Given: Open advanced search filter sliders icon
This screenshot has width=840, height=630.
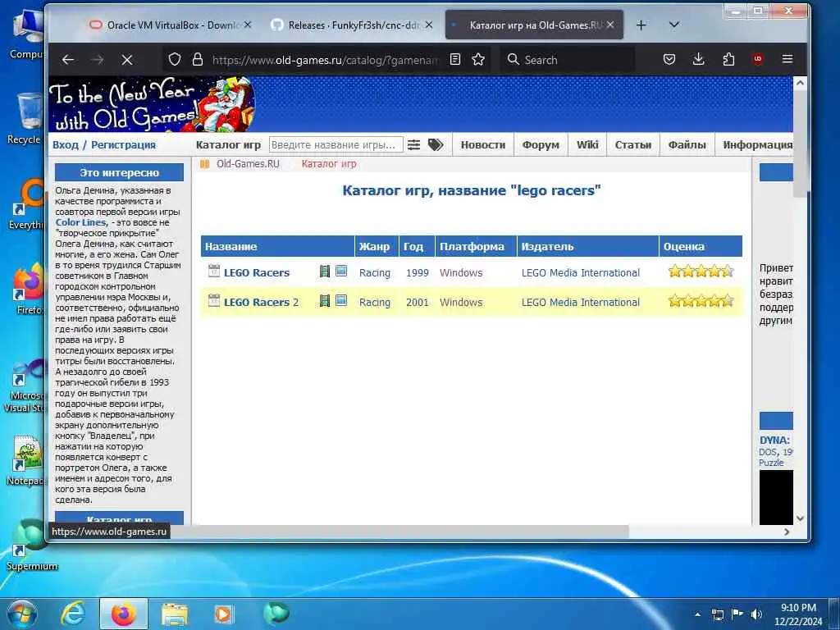Looking at the screenshot, I should coord(413,144).
